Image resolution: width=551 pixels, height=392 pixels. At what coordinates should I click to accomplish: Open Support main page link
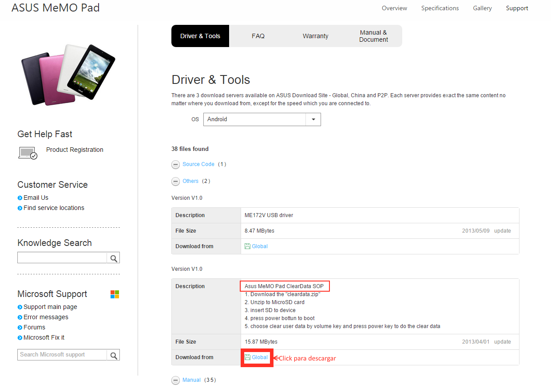click(x=50, y=307)
